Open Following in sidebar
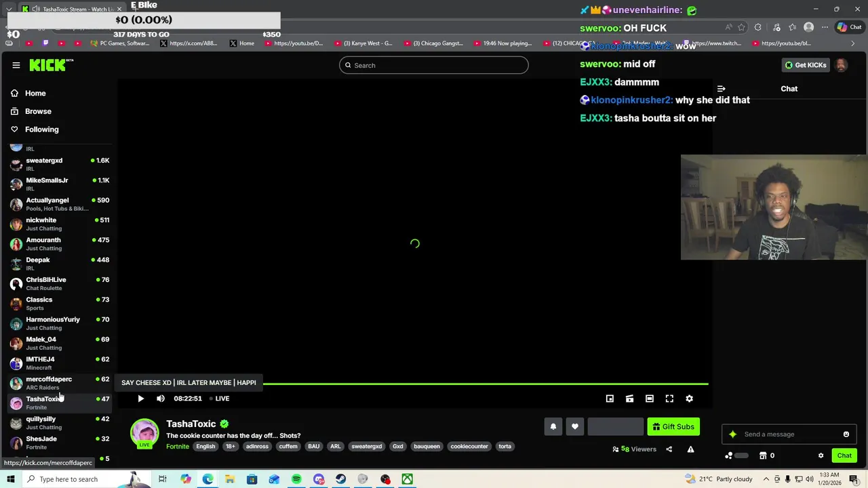 (x=42, y=129)
